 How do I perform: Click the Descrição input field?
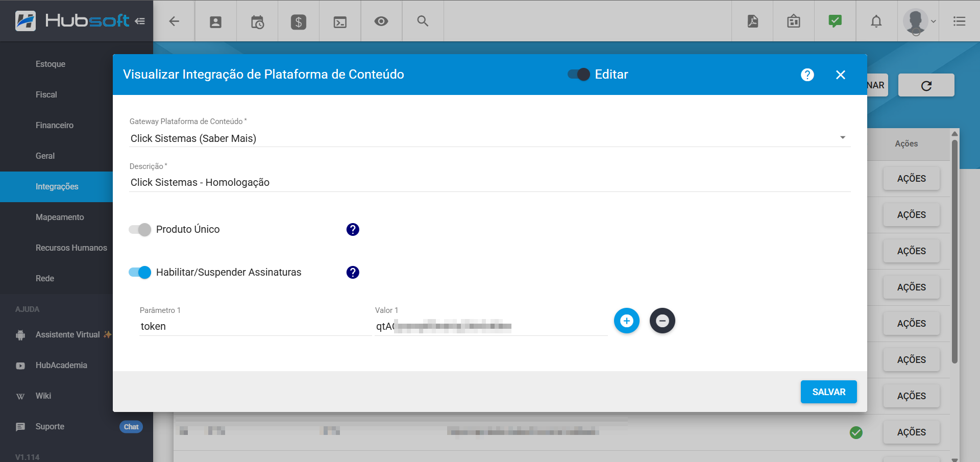click(490, 182)
